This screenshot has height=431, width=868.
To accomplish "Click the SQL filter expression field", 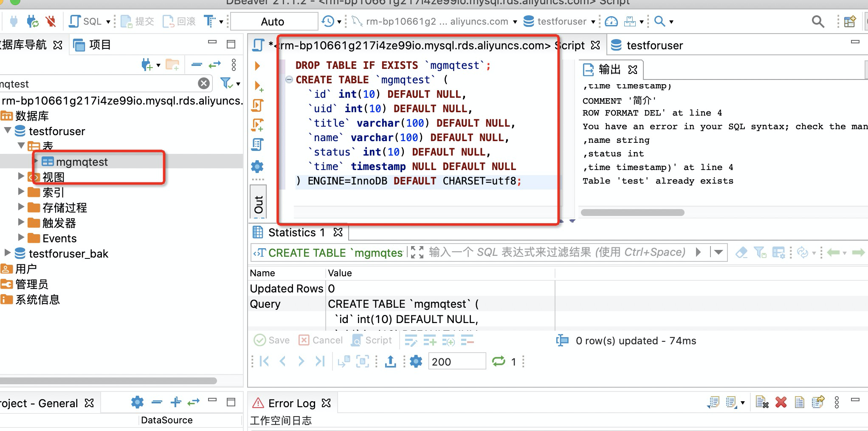I will [557, 252].
